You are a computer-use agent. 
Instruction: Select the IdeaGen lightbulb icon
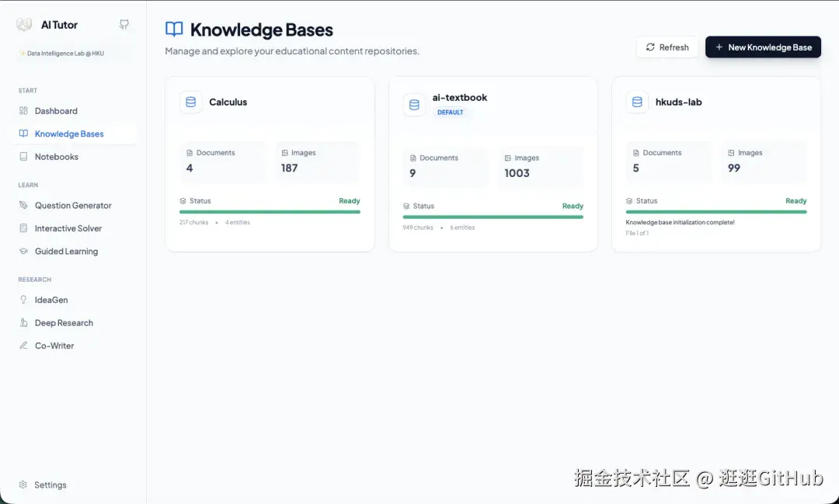click(x=24, y=300)
